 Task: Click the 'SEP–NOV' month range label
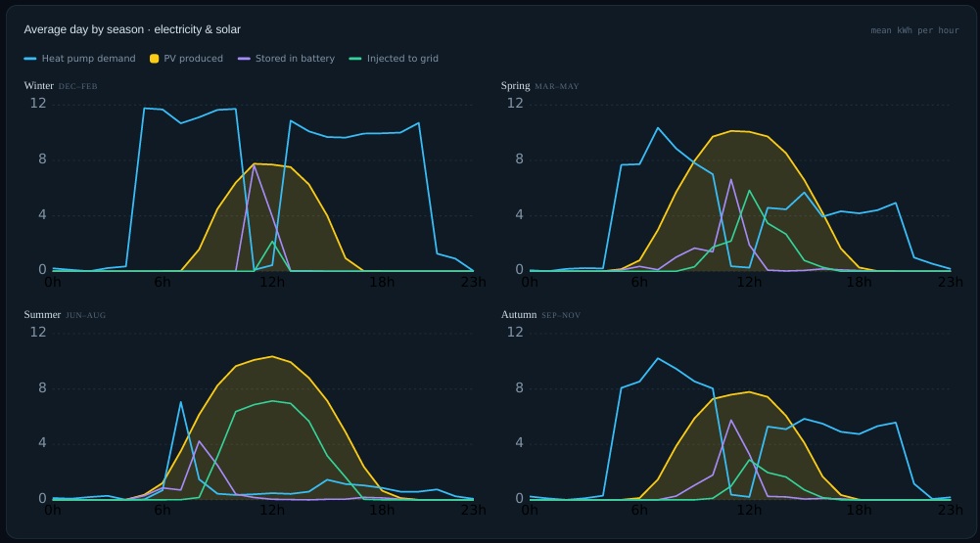pyautogui.click(x=561, y=315)
